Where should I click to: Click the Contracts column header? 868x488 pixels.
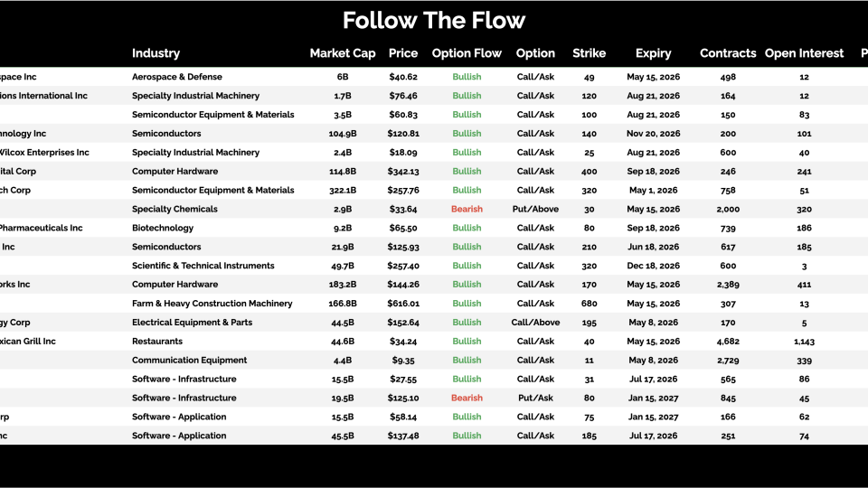point(728,53)
